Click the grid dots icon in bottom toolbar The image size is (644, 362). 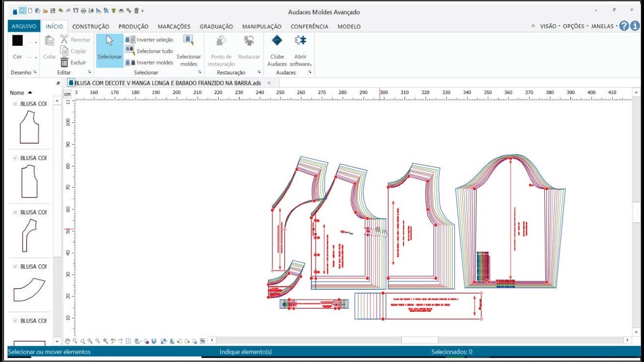tap(128, 341)
